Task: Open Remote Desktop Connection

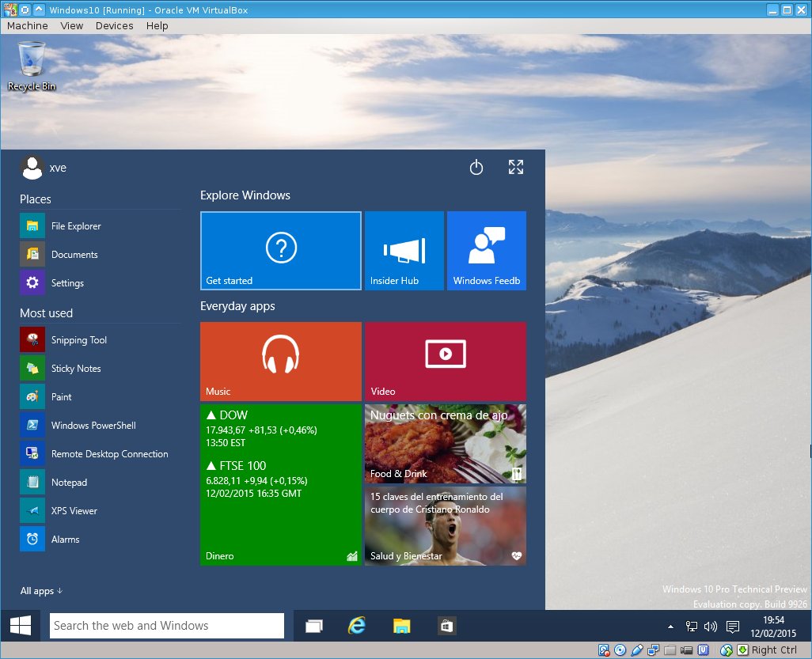Action: click(x=101, y=454)
